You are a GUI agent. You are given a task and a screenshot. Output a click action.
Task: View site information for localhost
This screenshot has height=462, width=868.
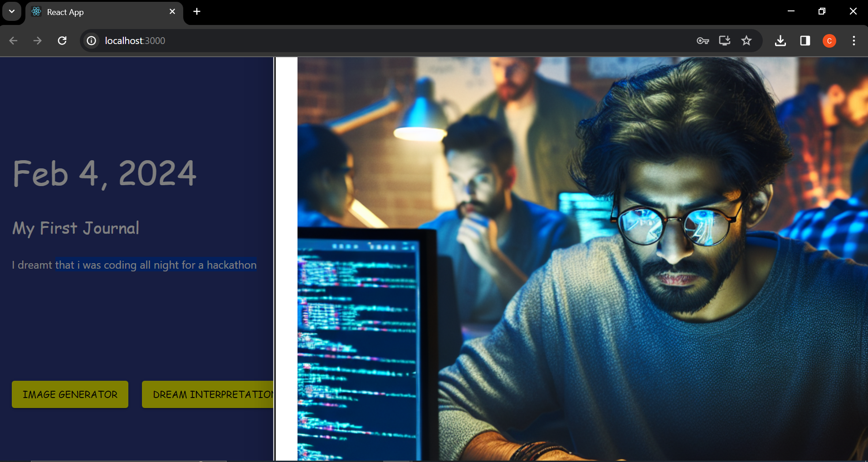coord(92,41)
